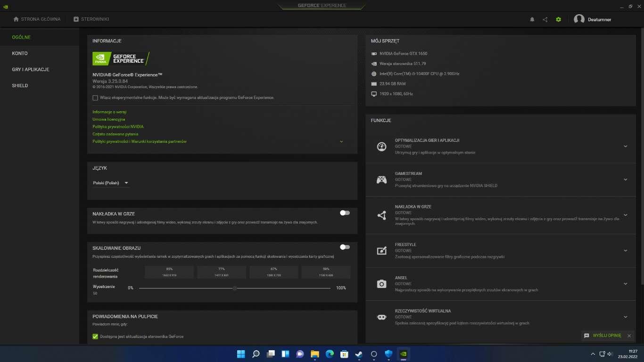644x362 pixels.
Task: Expand the partner policies chevron
Action: 341,141
